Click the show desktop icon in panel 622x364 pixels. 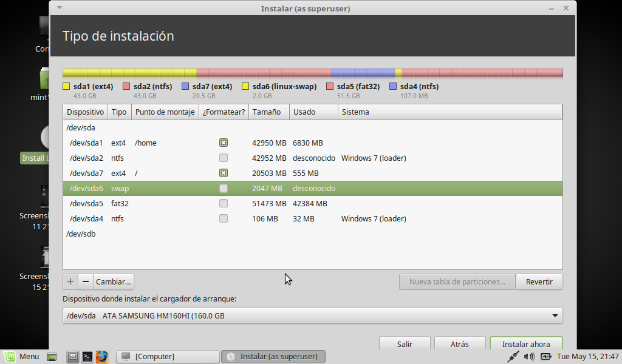click(52, 357)
